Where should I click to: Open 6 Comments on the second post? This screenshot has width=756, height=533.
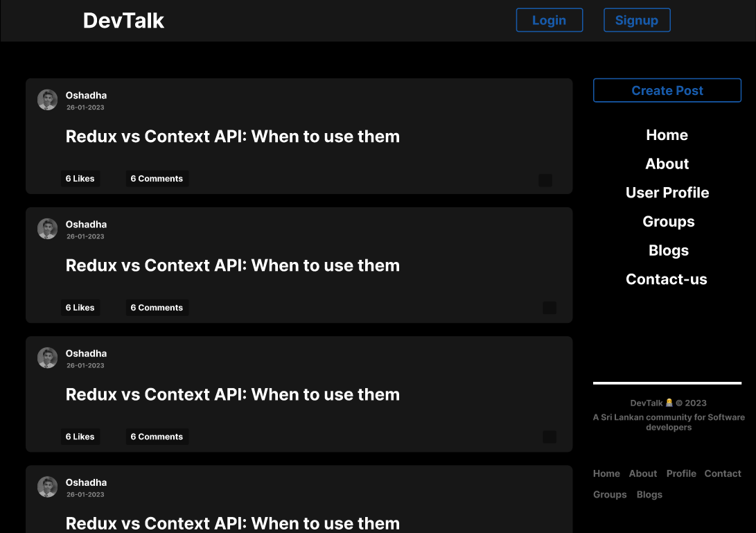point(157,308)
